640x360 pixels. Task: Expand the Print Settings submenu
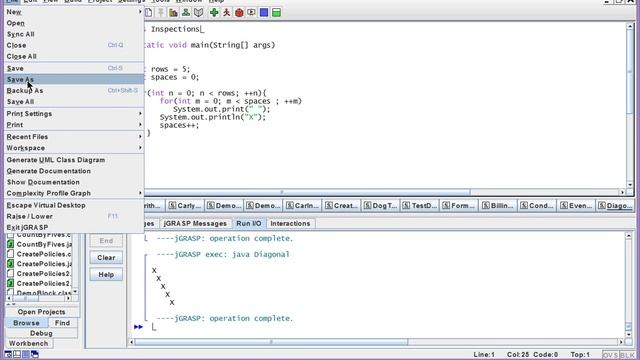[x=140, y=113]
